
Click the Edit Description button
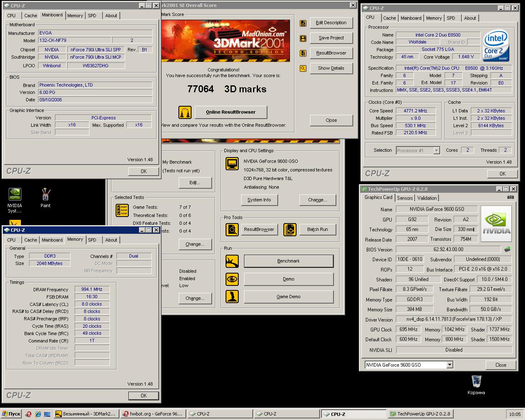pyautogui.click(x=331, y=23)
